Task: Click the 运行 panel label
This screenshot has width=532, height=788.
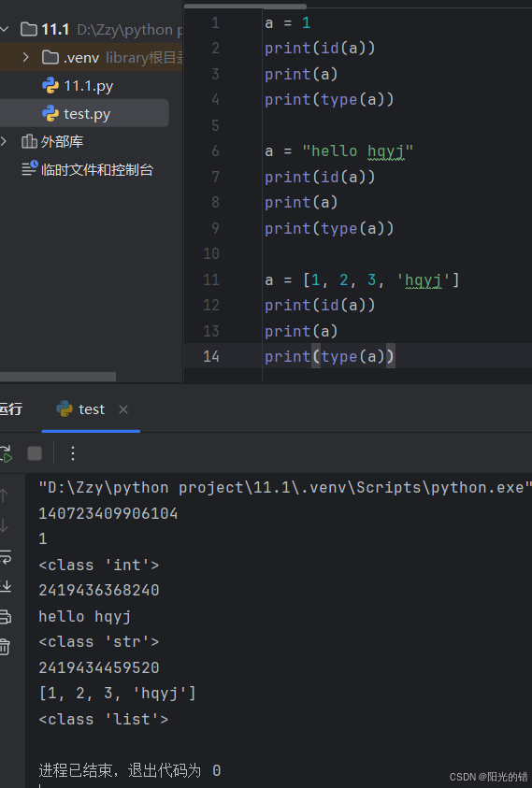Action: click(x=11, y=409)
